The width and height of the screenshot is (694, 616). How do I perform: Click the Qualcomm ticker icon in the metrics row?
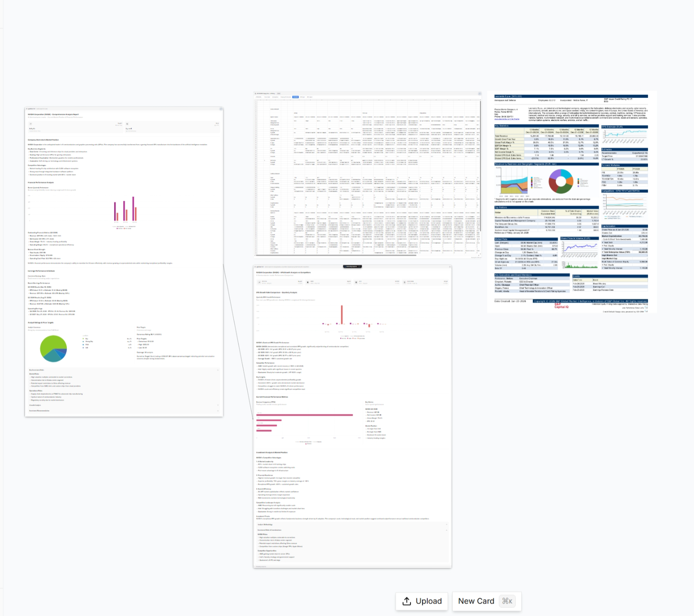tap(404, 282)
